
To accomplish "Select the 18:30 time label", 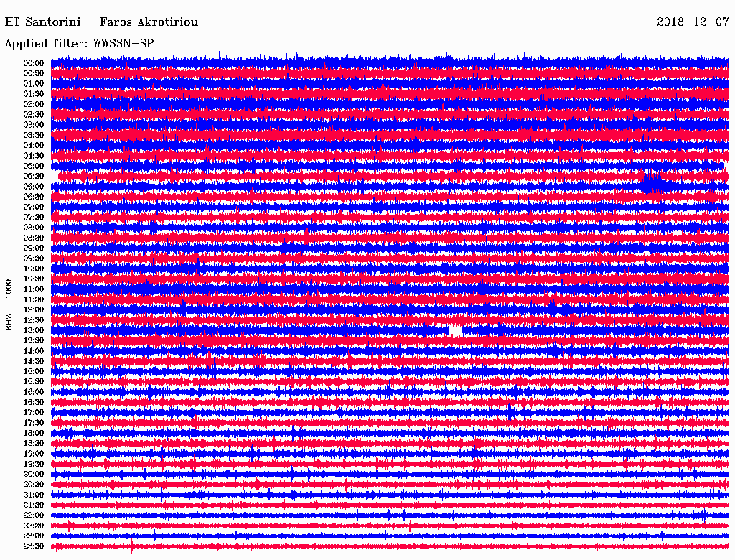I will pos(34,443).
